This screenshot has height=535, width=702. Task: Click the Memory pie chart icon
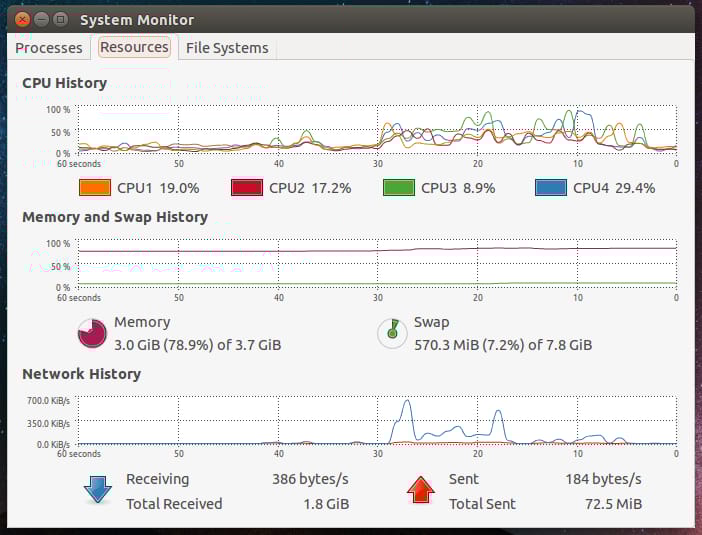coord(92,333)
